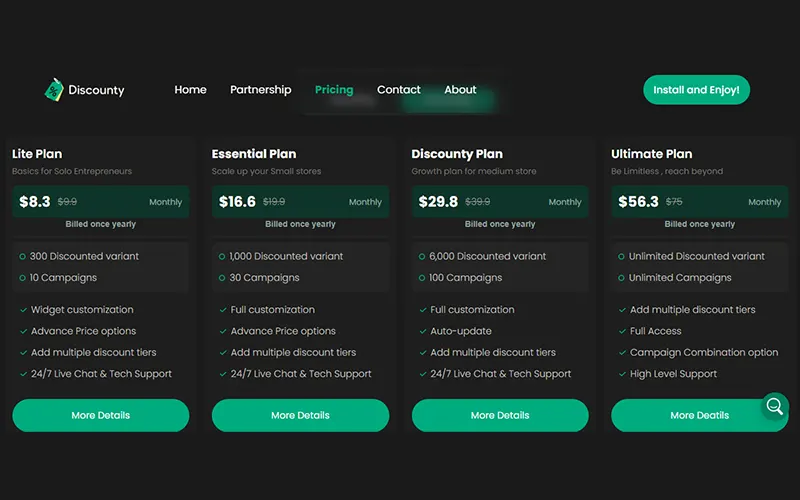Click Monthly label in Ultimate Plan
The height and width of the screenshot is (500, 800).
pos(764,202)
